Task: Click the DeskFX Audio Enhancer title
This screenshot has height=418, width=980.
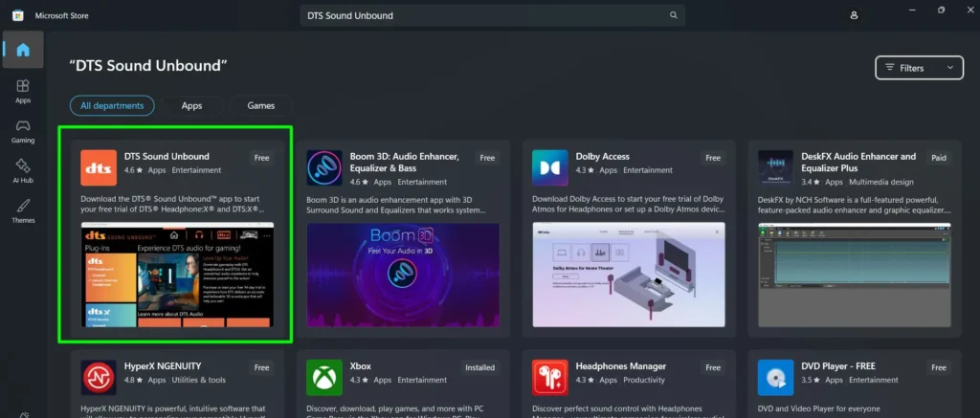Action: pyautogui.click(x=858, y=162)
